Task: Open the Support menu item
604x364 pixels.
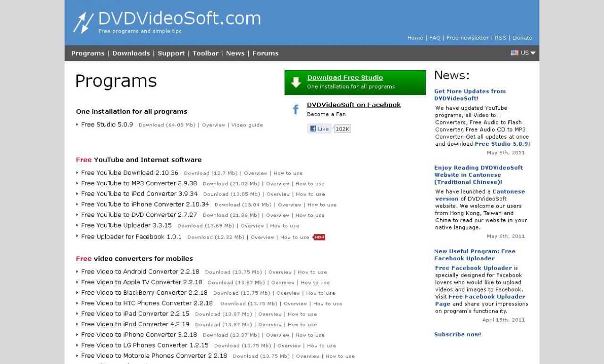Action: (x=171, y=53)
